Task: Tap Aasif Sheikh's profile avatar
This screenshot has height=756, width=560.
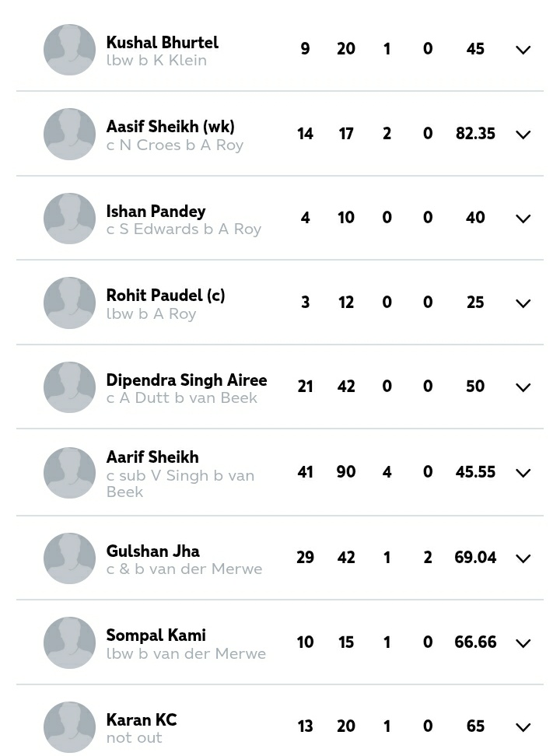Action: [69, 134]
